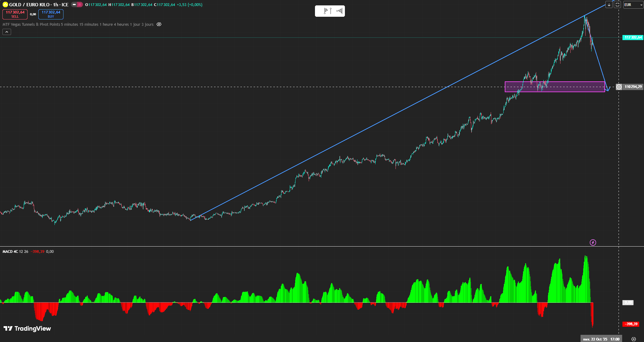The image size is (644, 342).
Task: Click the down-arrow button near the EUR selector
Action: [x=609, y=5]
